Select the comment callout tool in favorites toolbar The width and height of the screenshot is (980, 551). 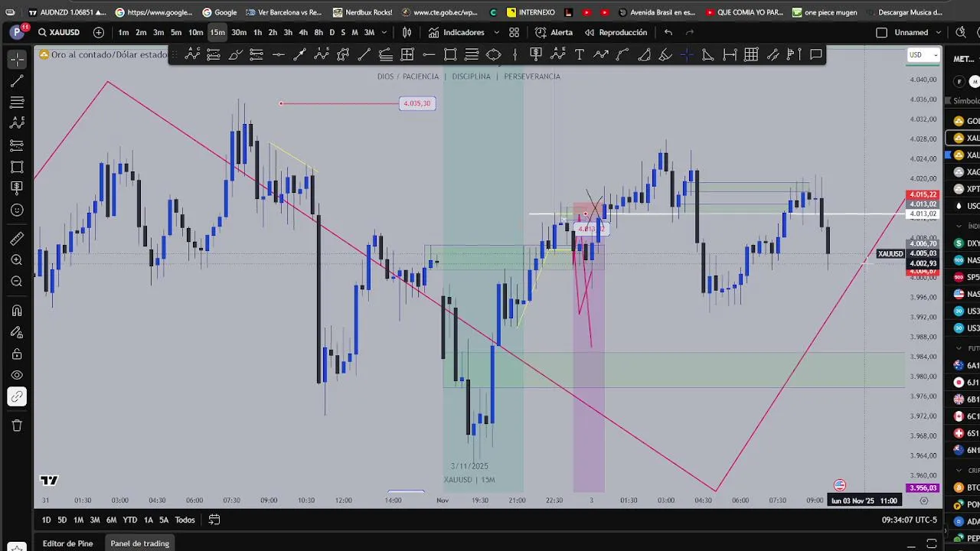pyautogui.click(x=816, y=54)
